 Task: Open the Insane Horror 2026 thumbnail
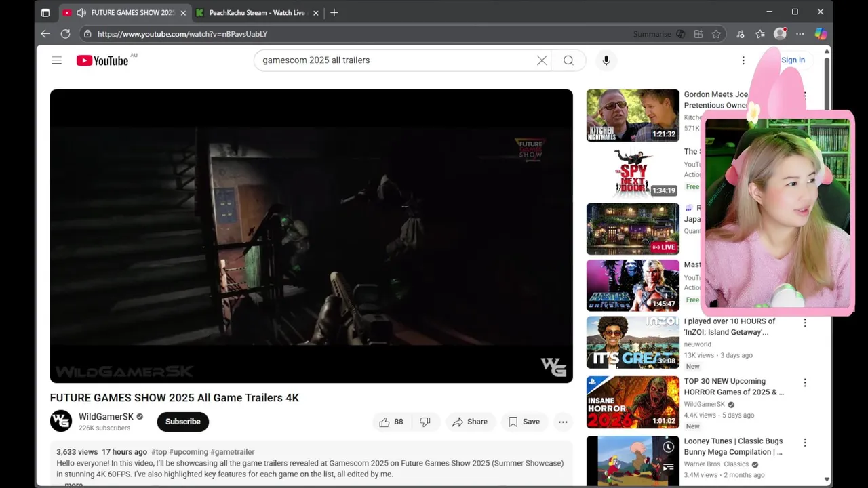(x=633, y=403)
